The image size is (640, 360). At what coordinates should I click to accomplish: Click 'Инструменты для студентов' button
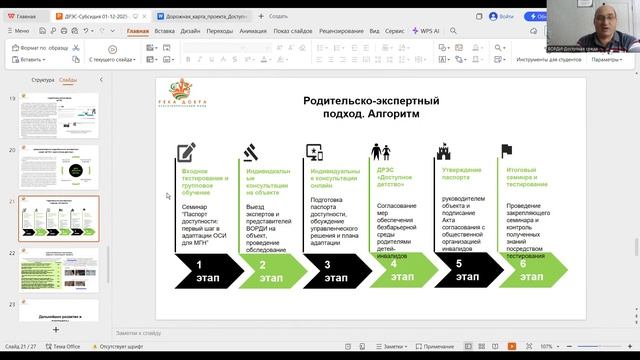(549, 60)
